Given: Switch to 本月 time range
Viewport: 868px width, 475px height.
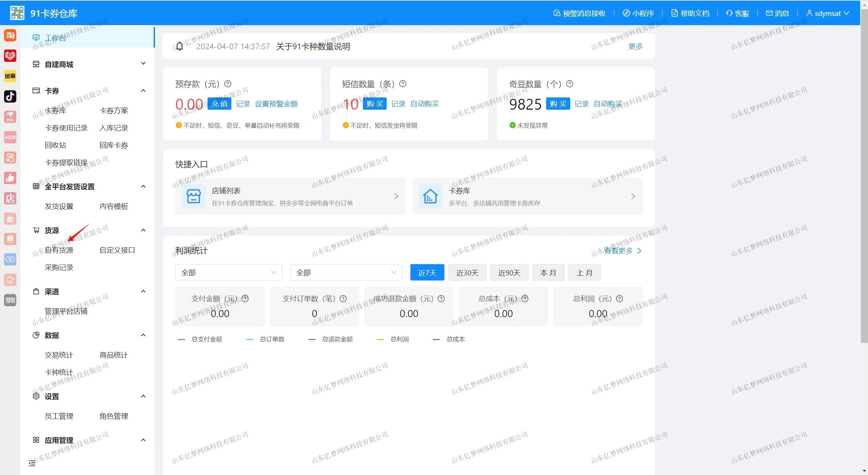Looking at the screenshot, I should click(x=548, y=272).
